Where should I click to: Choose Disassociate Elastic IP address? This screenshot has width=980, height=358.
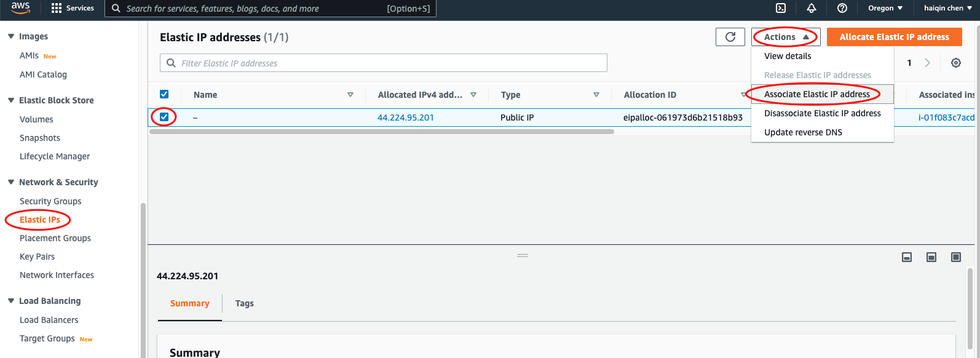tap(823, 113)
